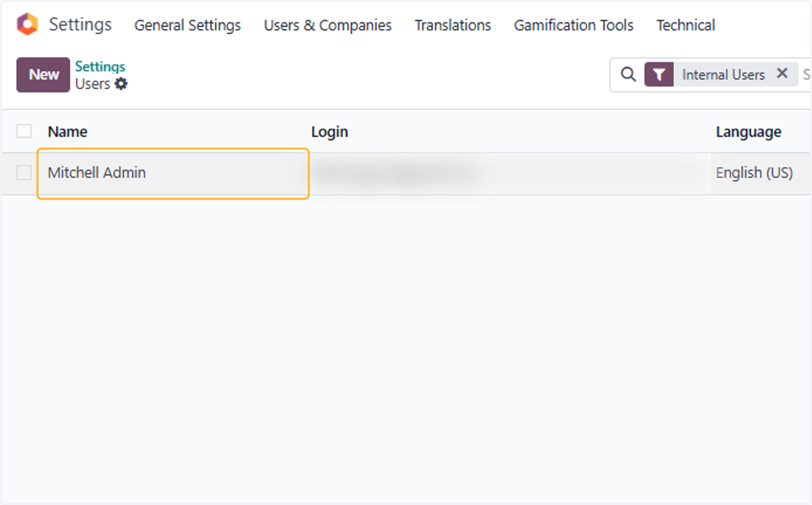
Task: Click the search magnifier icon
Action: coord(629,74)
